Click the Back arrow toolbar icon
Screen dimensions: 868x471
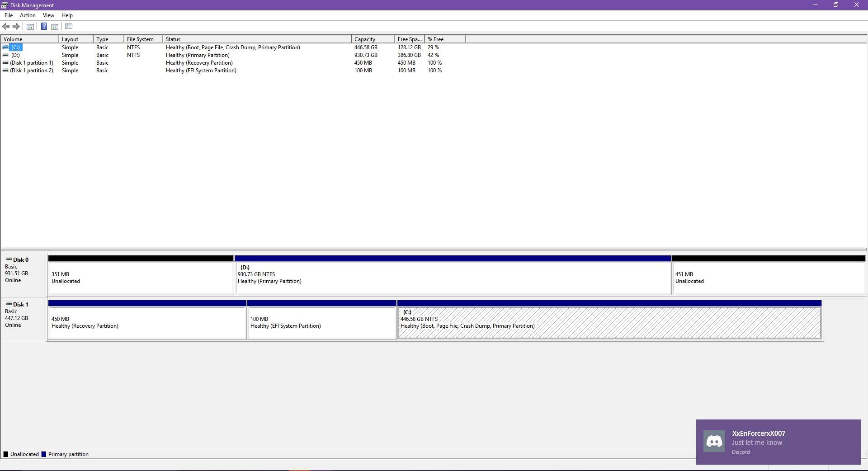tap(6, 26)
